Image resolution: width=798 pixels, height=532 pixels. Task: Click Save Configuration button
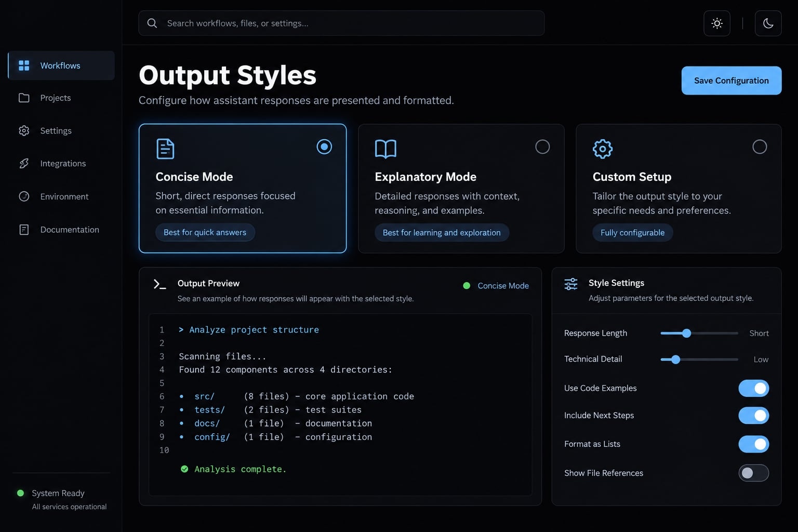coord(731,81)
